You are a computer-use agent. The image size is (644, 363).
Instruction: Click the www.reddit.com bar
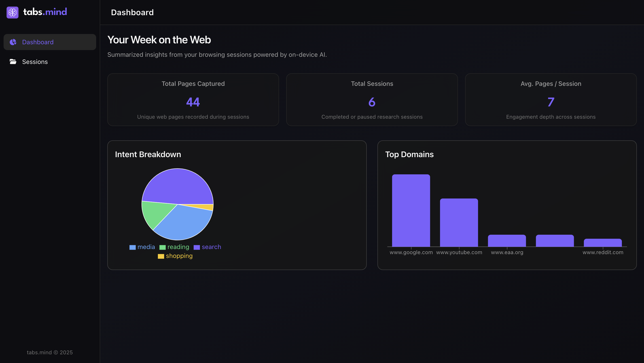[x=603, y=243]
